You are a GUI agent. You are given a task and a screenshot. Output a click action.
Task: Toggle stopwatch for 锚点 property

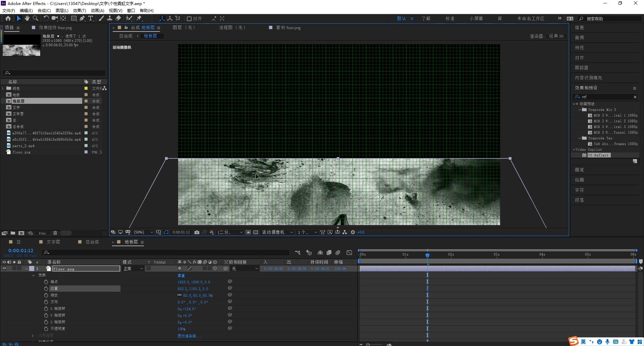click(46, 282)
